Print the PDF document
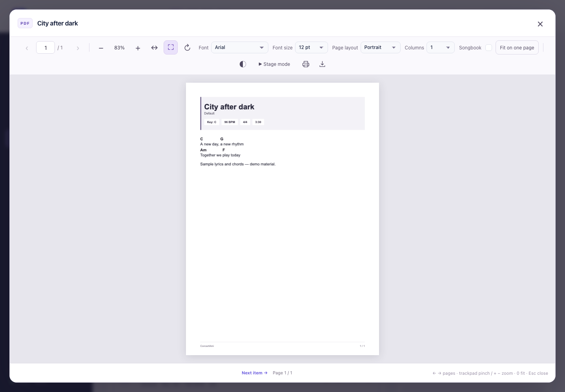Viewport: 565px width, 392px height. click(306, 64)
